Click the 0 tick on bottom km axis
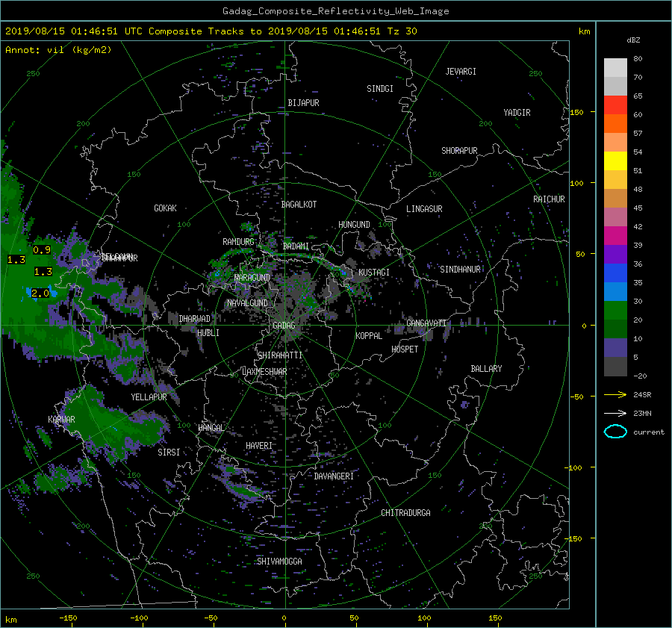 [284, 618]
